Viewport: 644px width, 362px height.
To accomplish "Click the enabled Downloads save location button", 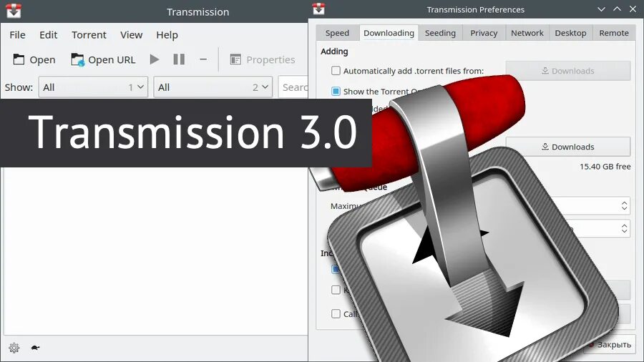I will click(x=568, y=147).
